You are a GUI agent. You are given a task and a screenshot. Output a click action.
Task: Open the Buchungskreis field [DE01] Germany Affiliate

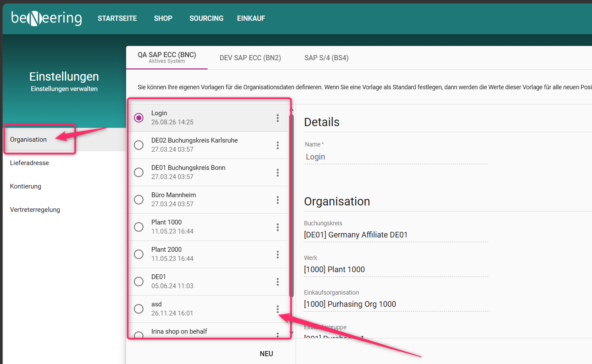click(396, 235)
